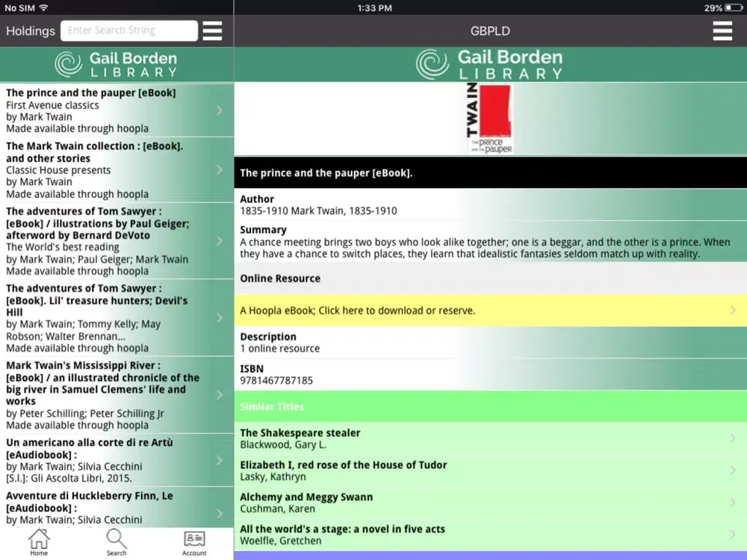Select Avventure di Huckleberry Finn audiobook title
Viewport: 747px width, 560px height.
[x=90, y=502]
